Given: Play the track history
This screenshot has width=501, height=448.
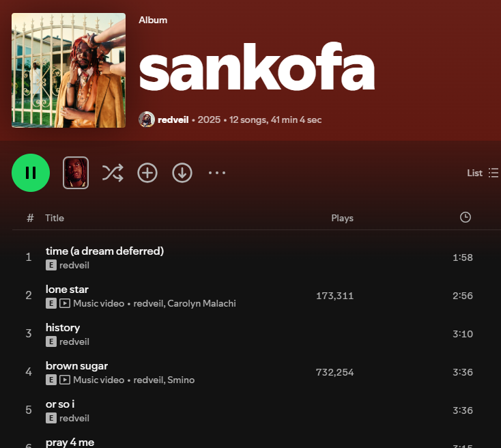Looking at the screenshot, I should pyautogui.click(x=63, y=328).
